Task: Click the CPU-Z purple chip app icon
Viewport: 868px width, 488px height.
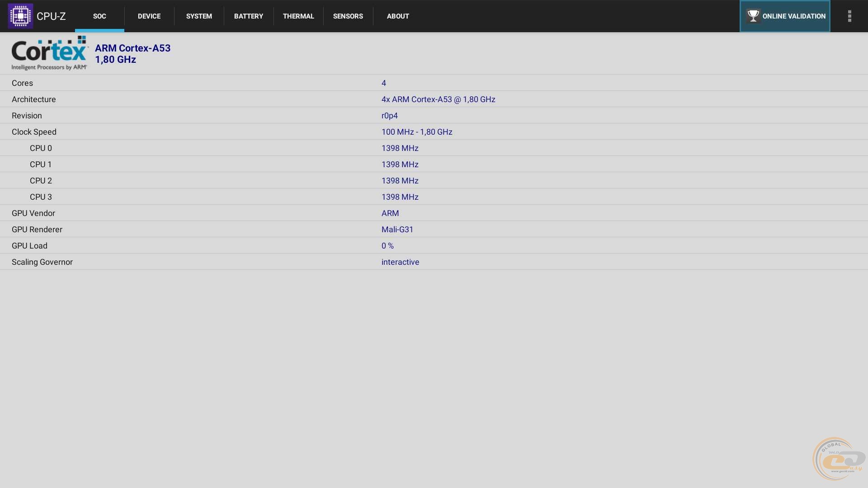Action: click(x=20, y=16)
